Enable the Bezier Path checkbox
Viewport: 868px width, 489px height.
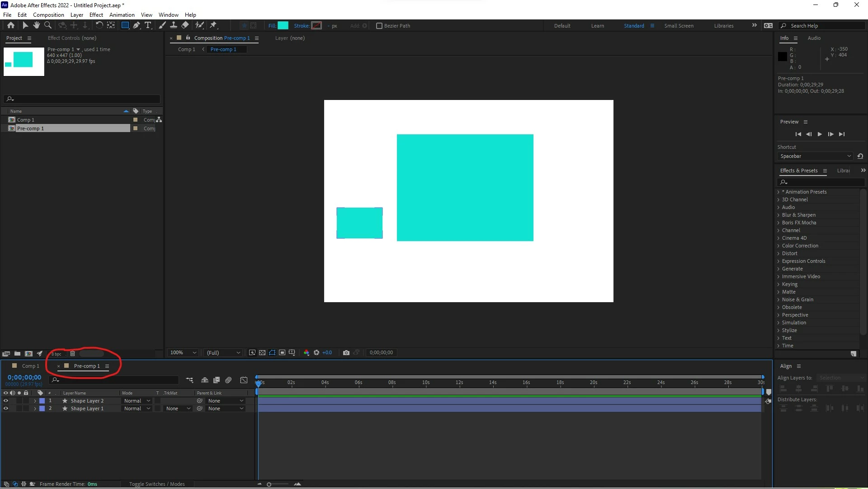point(379,26)
